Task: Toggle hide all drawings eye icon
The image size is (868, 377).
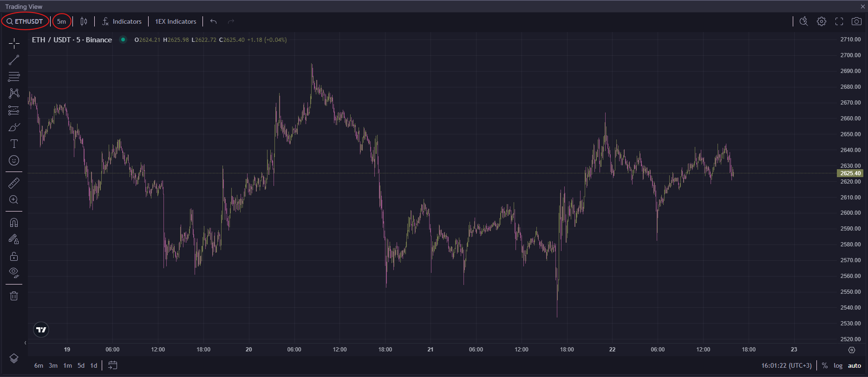Action: coord(14,272)
